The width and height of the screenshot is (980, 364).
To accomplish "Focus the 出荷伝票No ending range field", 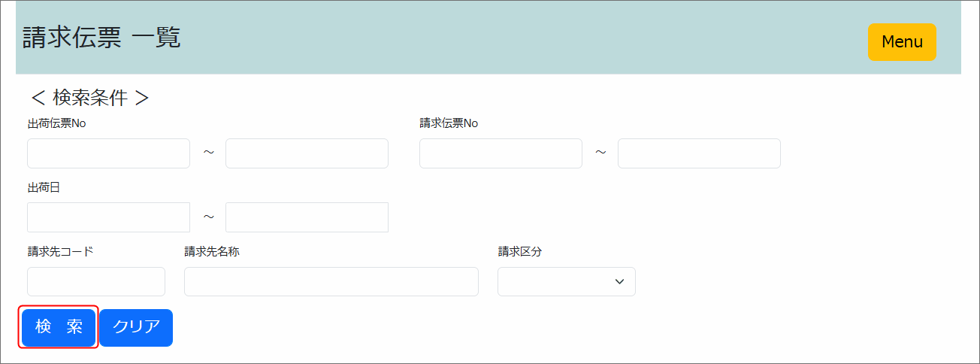I will 307,153.
